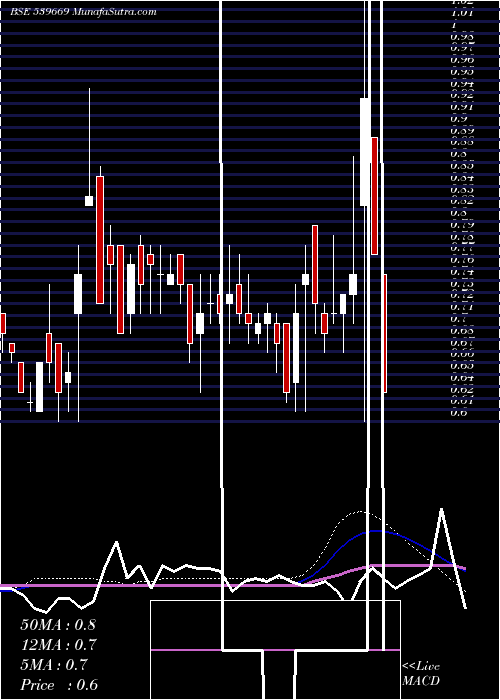Click the 0.6 axis label at scale bottom
The image size is (500, 700).
point(459,413)
